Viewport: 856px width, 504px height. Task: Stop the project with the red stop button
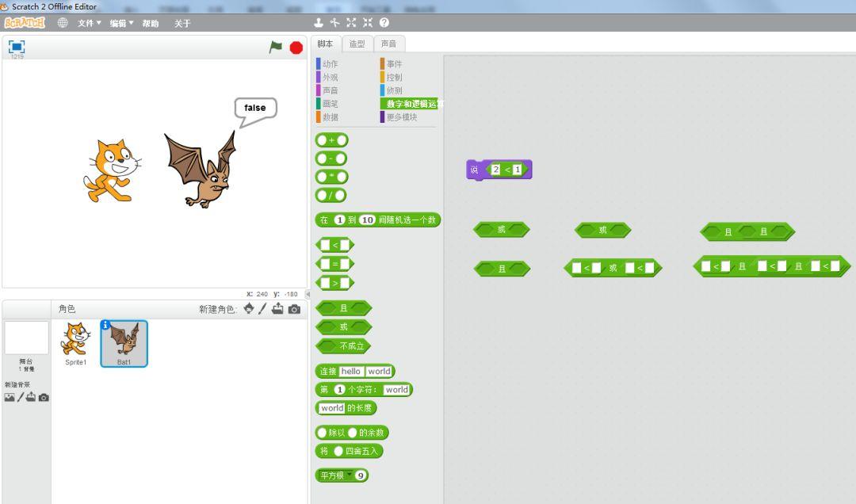(296, 48)
